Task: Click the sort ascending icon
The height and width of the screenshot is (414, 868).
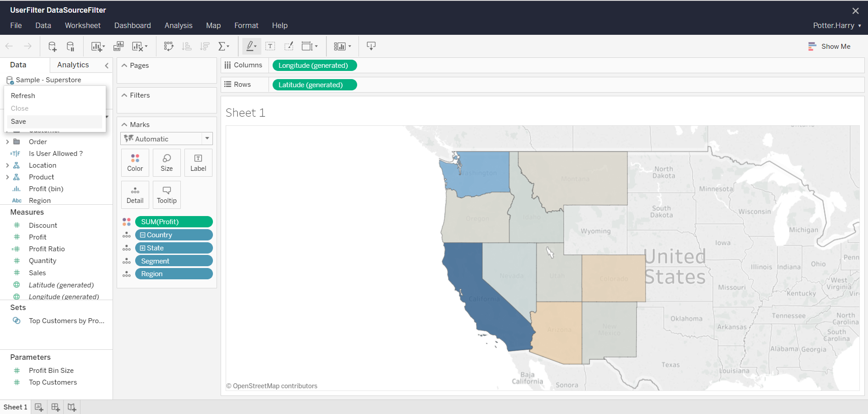Action: [187, 46]
